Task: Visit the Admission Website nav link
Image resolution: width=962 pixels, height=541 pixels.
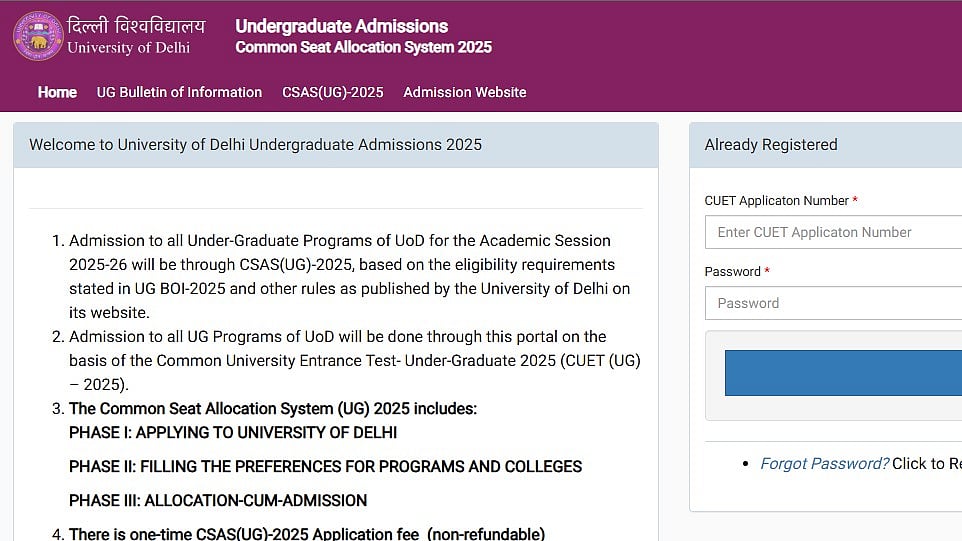Action: [x=464, y=92]
